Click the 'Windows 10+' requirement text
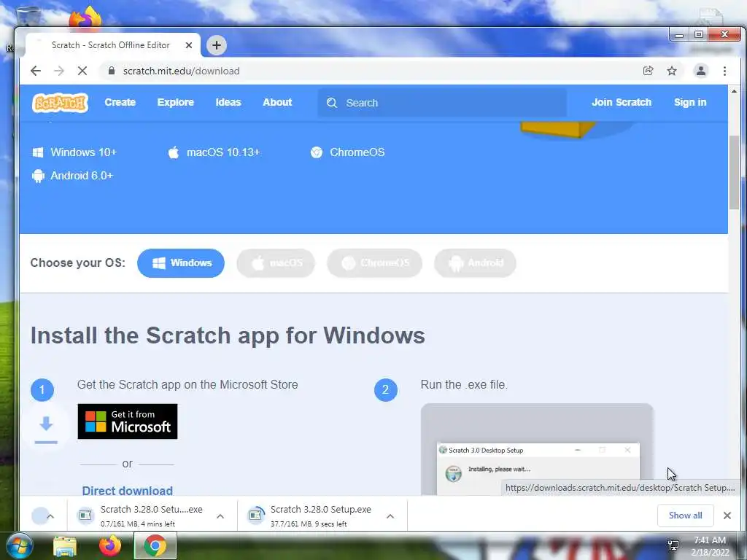 [x=83, y=152]
